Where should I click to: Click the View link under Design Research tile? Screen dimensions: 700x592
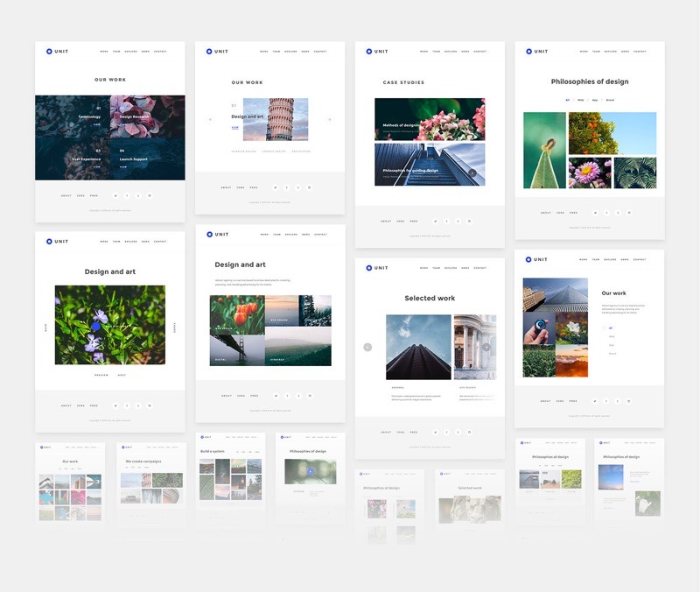click(x=124, y=124)
